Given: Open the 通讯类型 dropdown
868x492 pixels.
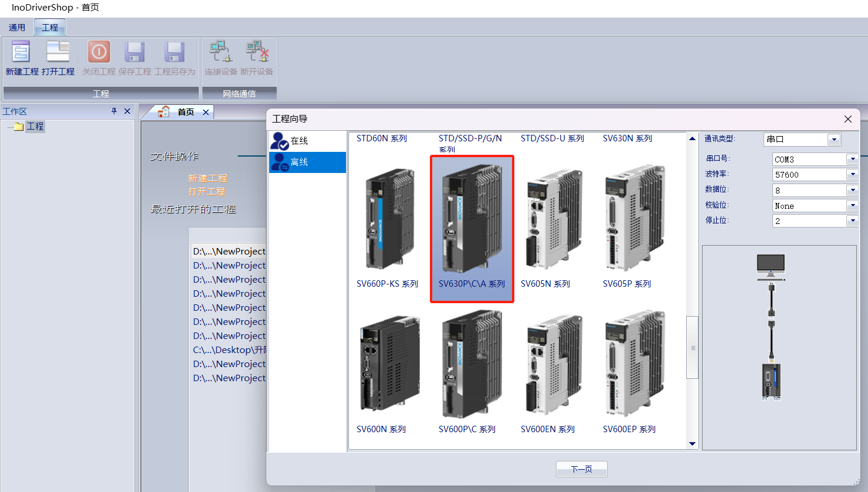Looking at the screenshot, I should click(x=833, y=140).
